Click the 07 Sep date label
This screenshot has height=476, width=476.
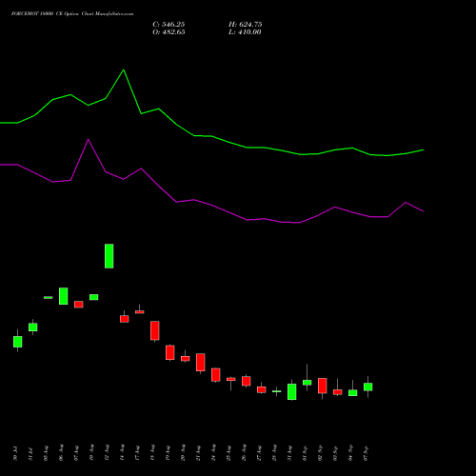click(366, 453)
